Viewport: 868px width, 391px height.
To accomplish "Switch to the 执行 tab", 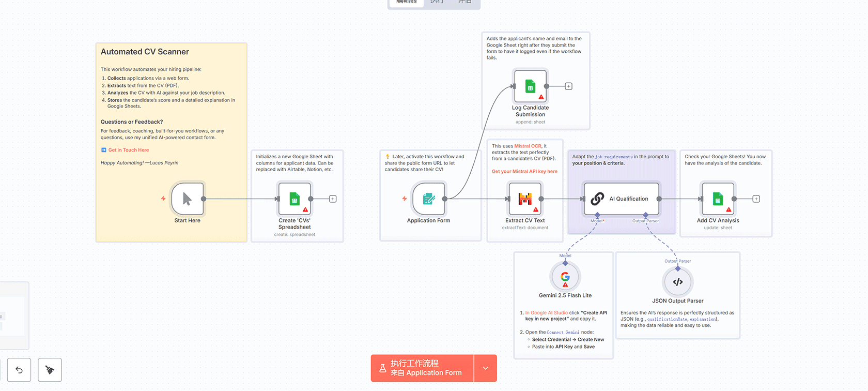I will [437, 2].
